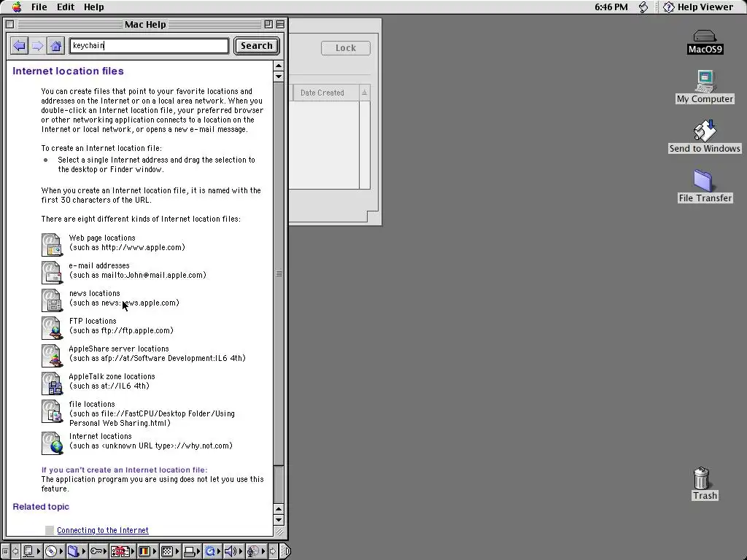Click the Mac Help scroll down arrow below the toolbar
The image size is (747, 560).
tap(279, 76)
